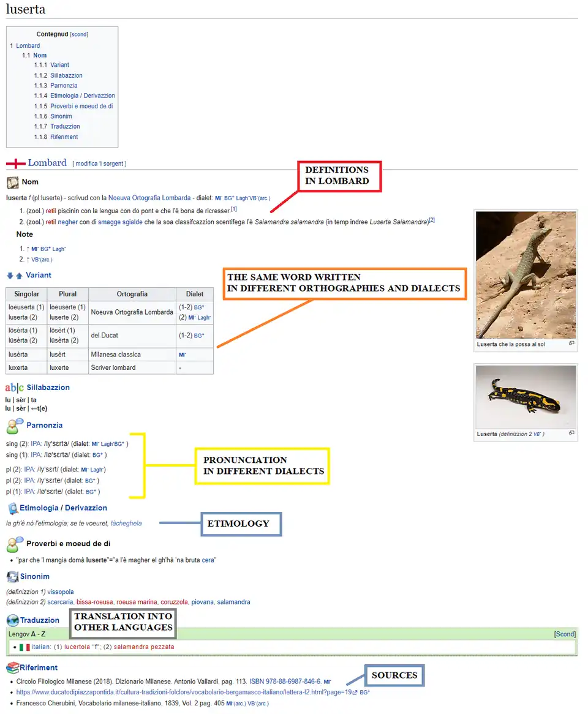Click the Sillabazzion abc icon
Image resolution: width=588 pixels, height=714 pixels.
[x=14, y=388]
